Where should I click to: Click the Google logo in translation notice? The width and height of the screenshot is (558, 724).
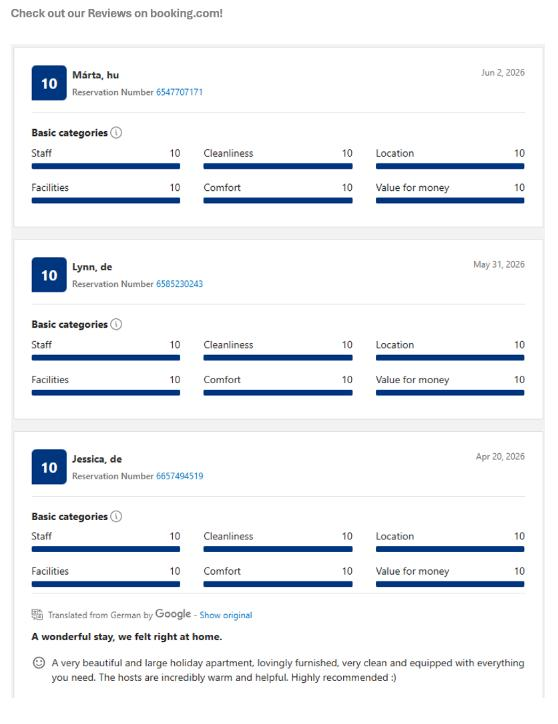tap(173, 614)
